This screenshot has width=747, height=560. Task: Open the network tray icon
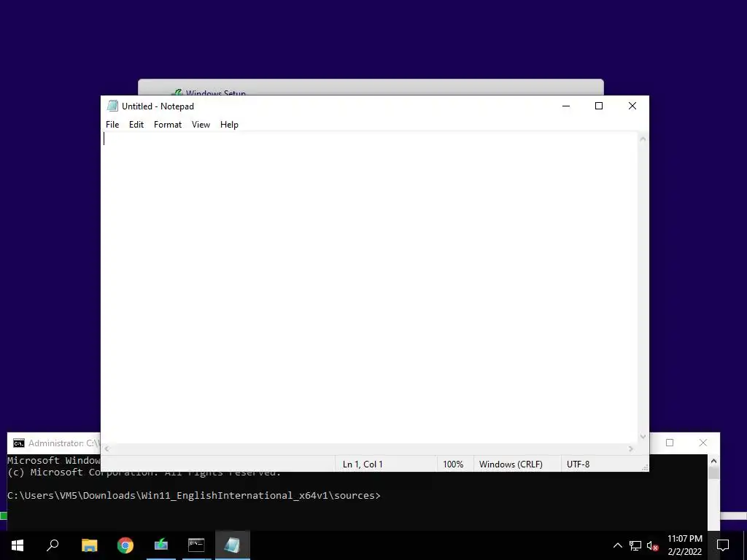635,545
